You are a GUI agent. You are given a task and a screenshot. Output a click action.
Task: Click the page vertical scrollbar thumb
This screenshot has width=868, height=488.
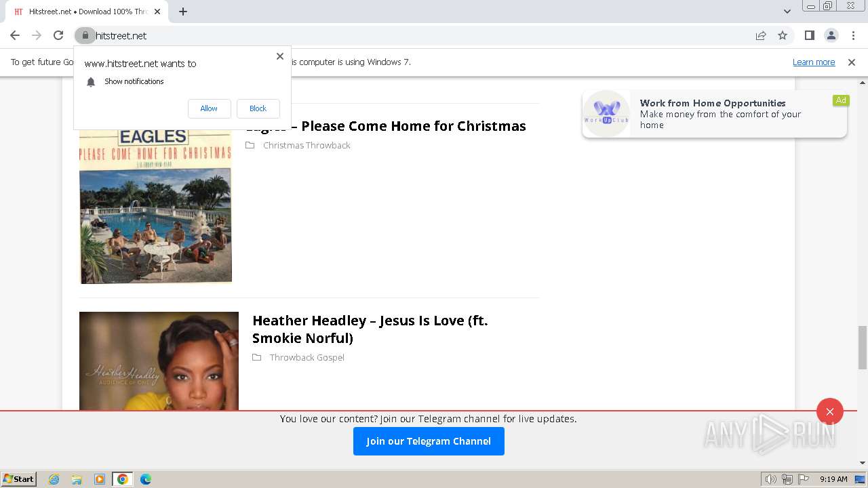pos(863,347)
